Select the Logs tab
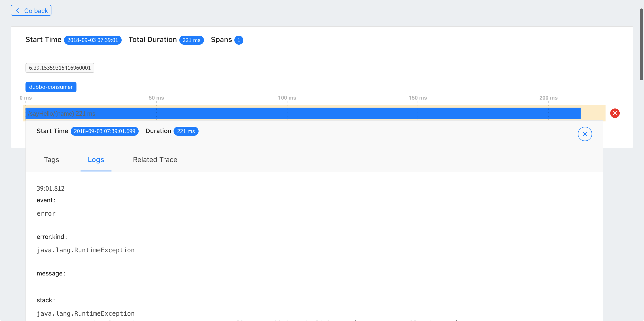Image resolution: width=644 pixels, height=321 pixels. coord(96,160)
